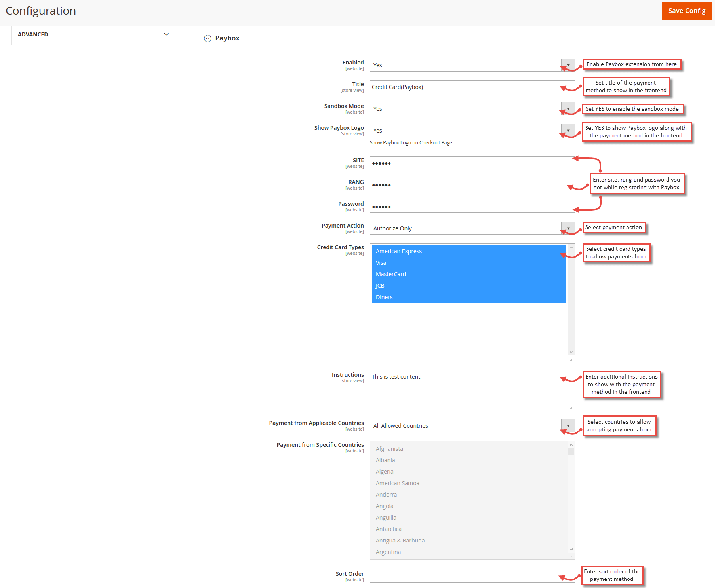Select Anguilla in the countries list

coord(469,518)
